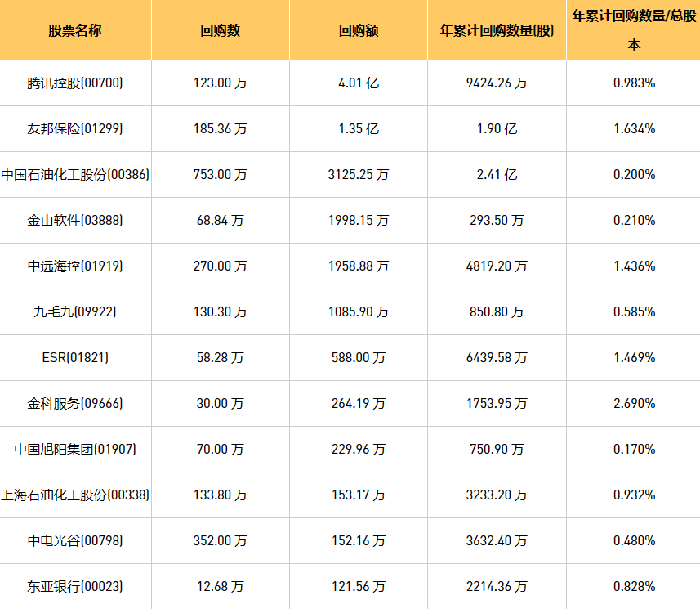700x609 pixels.
Task: Select 中国石油化工股份(00386) cell
Action: click(75, 175)
